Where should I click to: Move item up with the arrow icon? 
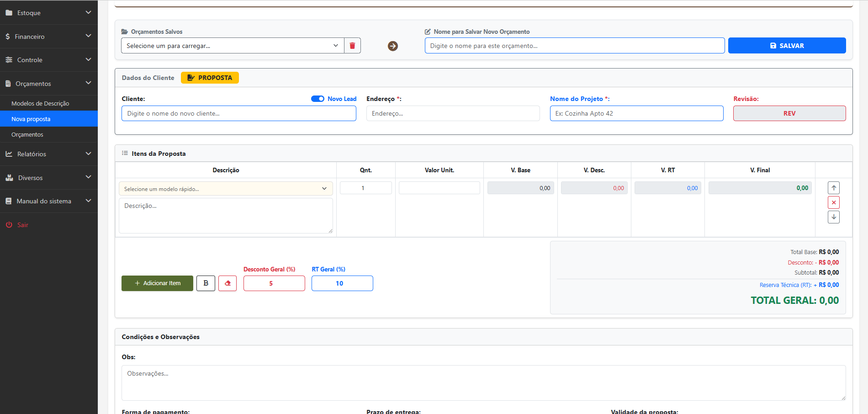(x=834, y=188)
